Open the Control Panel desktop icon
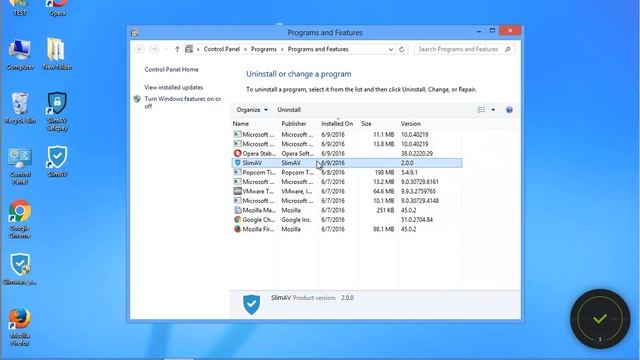 (x=20, y=167)
